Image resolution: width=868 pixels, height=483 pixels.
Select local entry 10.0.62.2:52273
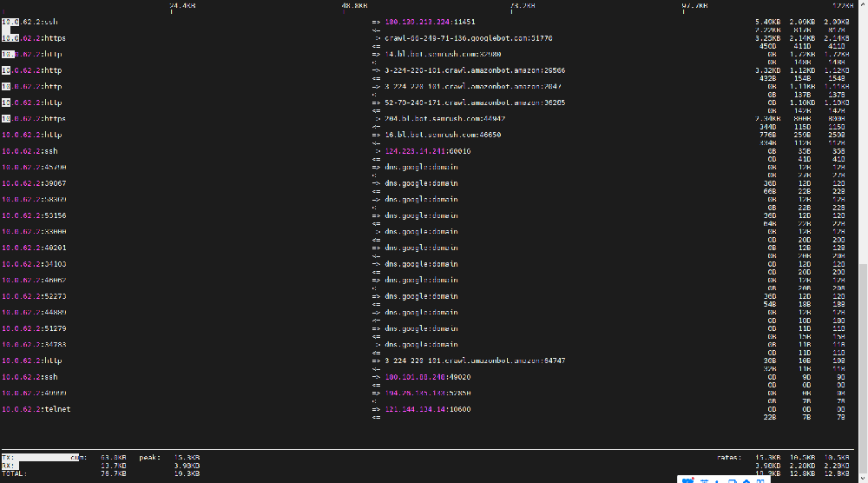[34, 296]
